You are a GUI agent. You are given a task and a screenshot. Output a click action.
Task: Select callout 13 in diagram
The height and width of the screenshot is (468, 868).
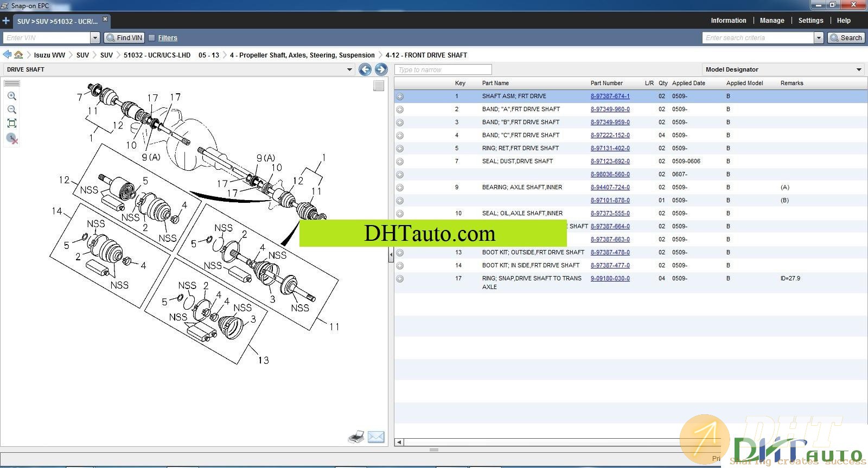(x=264, y=360)
